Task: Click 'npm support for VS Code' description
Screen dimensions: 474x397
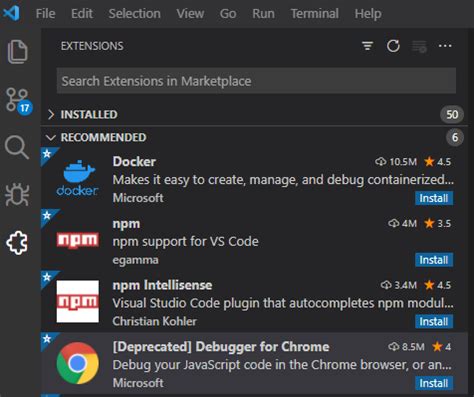Action: coord(185,242)
